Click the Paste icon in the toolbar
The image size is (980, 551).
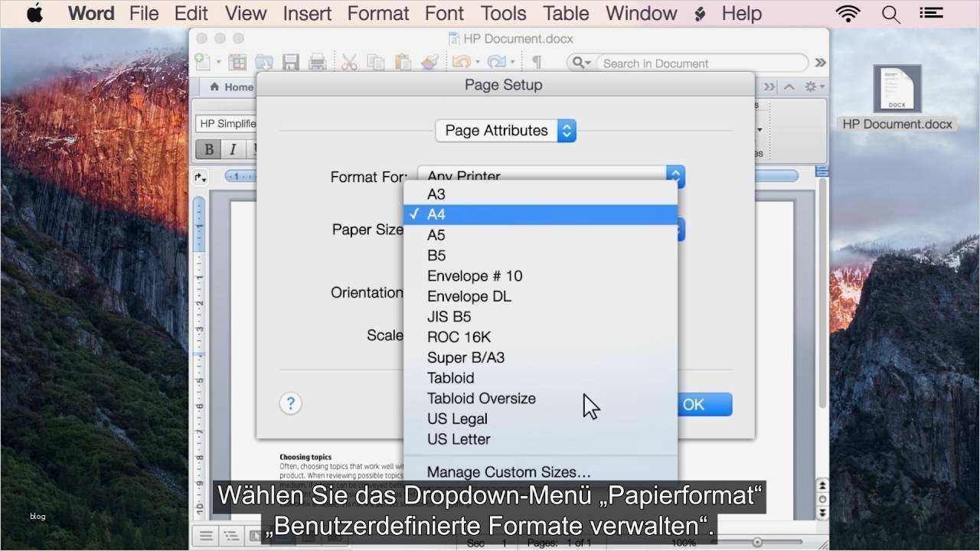[x=403, y=63]
